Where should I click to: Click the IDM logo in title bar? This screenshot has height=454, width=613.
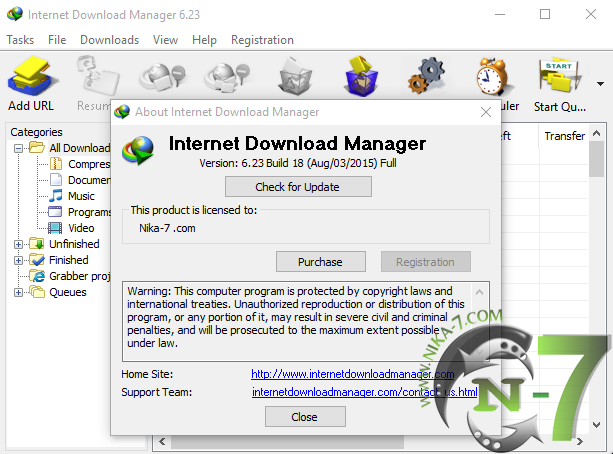pyautogui.click(x=15, y=14)
